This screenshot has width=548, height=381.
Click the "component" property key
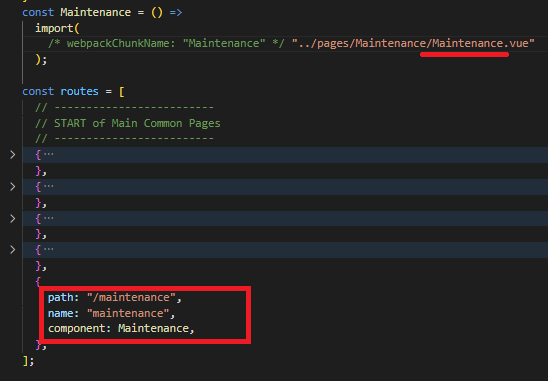click(x=77, y=329)
